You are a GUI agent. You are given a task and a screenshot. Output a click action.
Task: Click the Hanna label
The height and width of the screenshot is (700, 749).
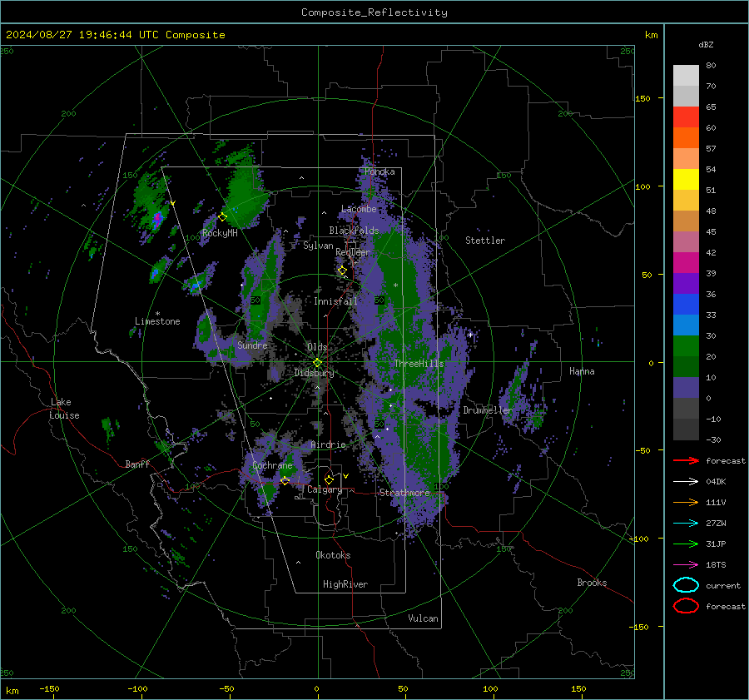[582, 371]
